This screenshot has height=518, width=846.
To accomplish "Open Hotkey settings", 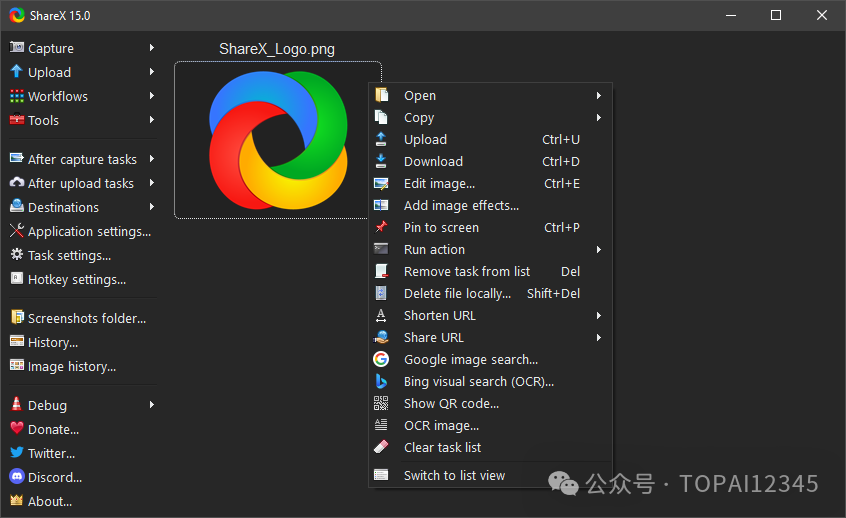I will tap(76, 280).
